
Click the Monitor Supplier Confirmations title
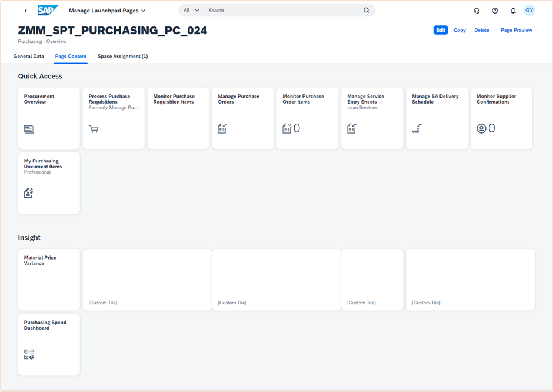tap(496, 99)
